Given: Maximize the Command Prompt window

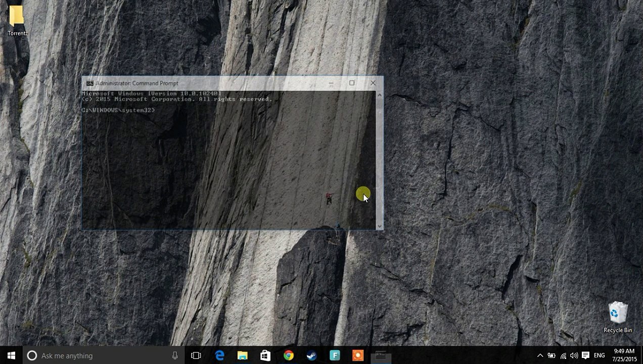Looking at the screenshot, I should (x=352, y=83).
